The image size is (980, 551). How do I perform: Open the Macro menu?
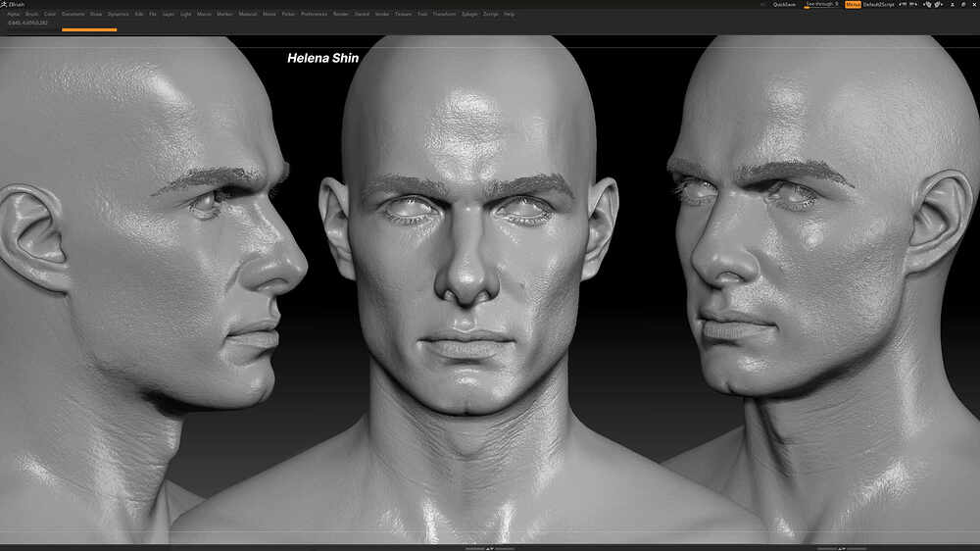(204, 14)
